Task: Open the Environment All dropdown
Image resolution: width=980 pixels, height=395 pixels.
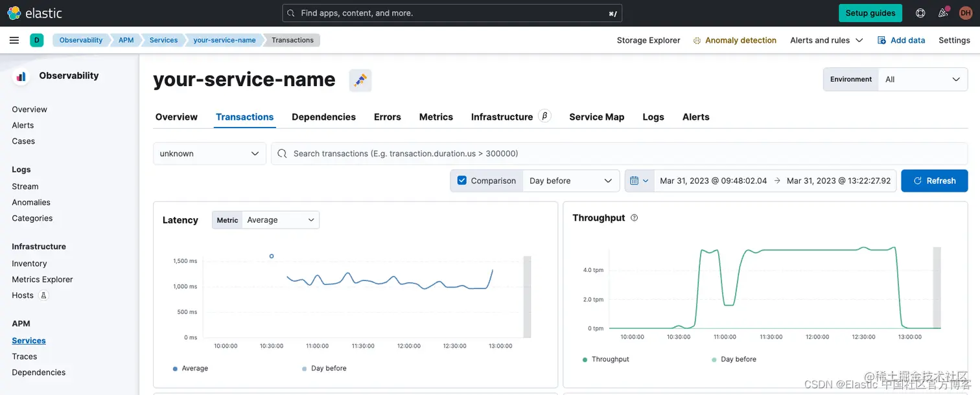Action: [922, 79]
